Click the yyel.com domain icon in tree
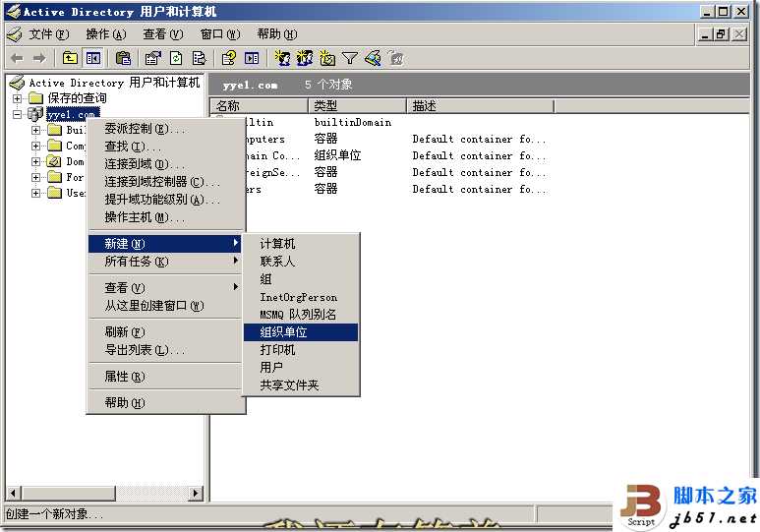Viewport: 760px width, 532px height. [x=35, y=114]
